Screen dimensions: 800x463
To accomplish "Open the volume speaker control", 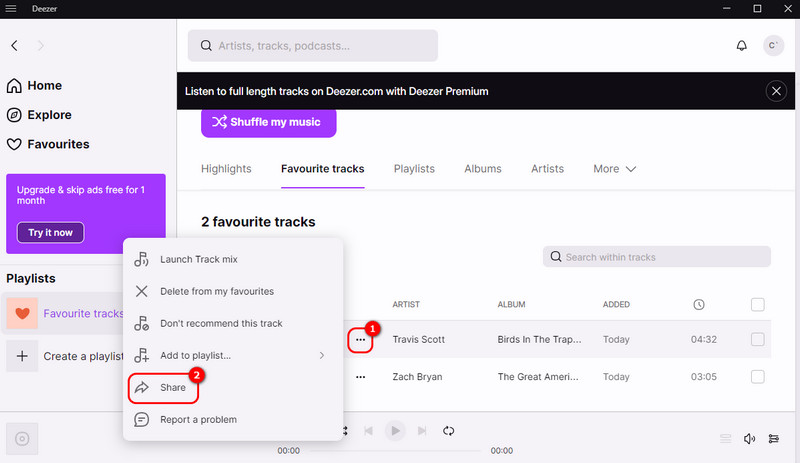I will 750,438.
